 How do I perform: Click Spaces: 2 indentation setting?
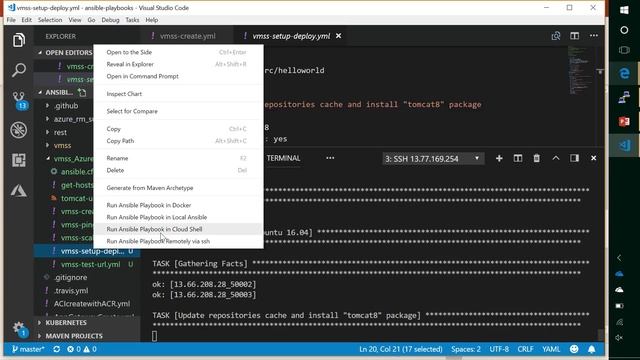point(465,349)
